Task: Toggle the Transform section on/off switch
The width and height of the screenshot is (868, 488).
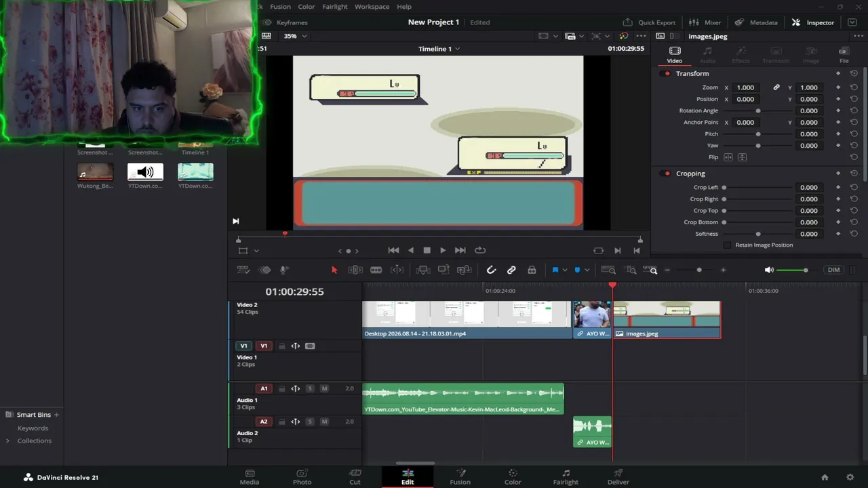Action: [667, 73]
